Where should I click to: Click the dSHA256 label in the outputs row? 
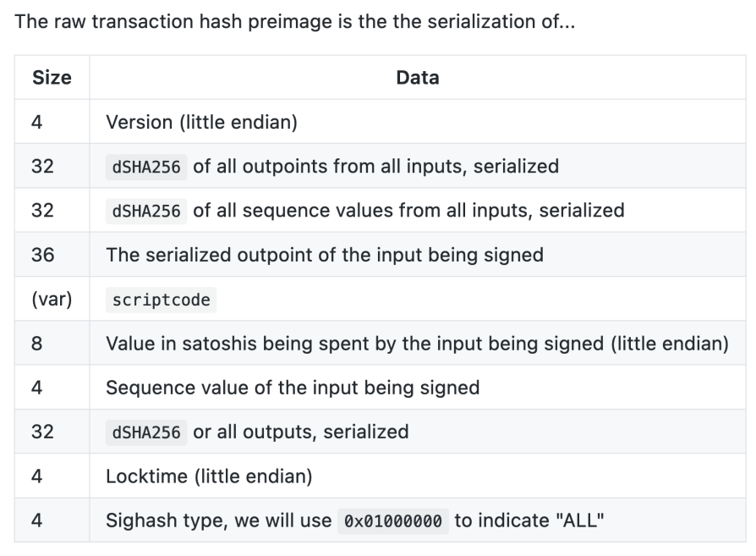(x=145, y=432)
